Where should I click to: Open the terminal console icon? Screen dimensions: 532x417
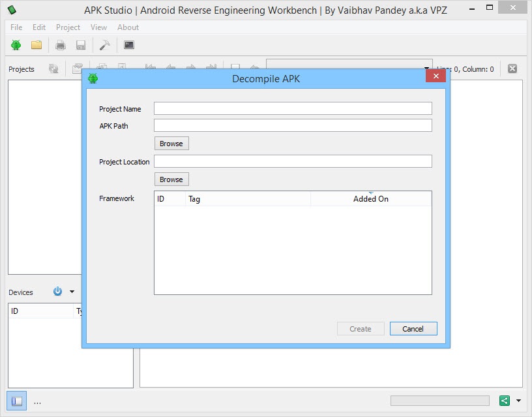[129, 45]
